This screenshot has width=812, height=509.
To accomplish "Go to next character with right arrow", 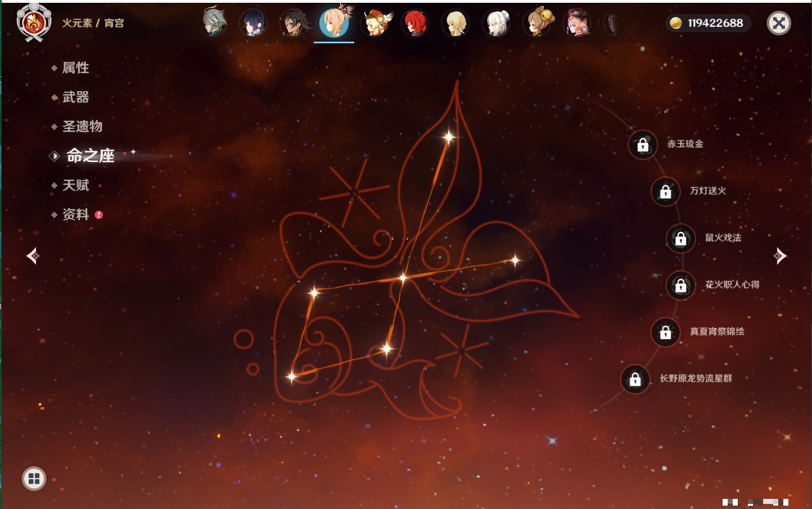I will (x=780, y=256).
